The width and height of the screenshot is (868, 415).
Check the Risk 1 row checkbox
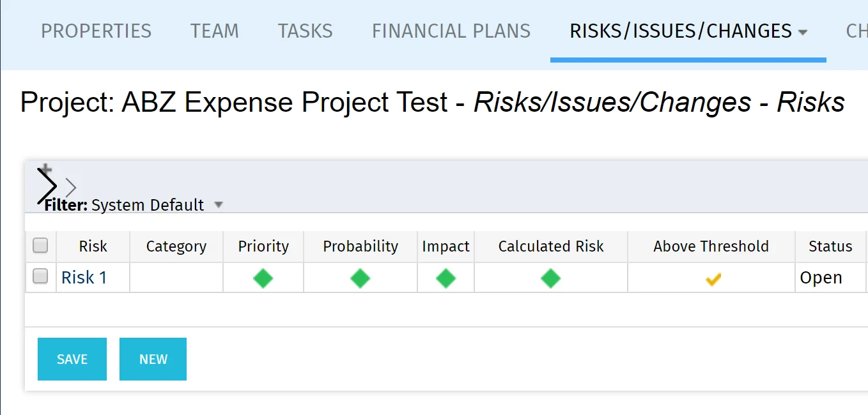(x=40, y=276)
